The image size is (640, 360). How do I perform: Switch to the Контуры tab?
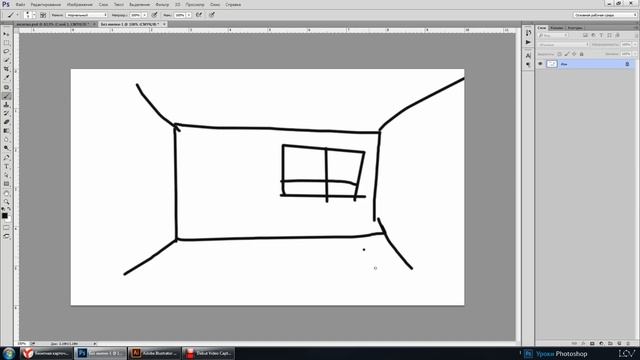(x=575, y=28)
